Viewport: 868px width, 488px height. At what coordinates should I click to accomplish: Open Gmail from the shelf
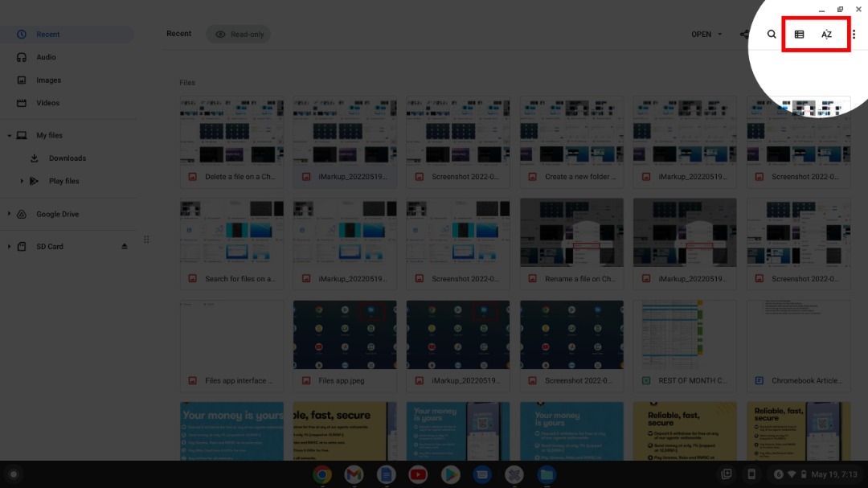tap(354, 474)
